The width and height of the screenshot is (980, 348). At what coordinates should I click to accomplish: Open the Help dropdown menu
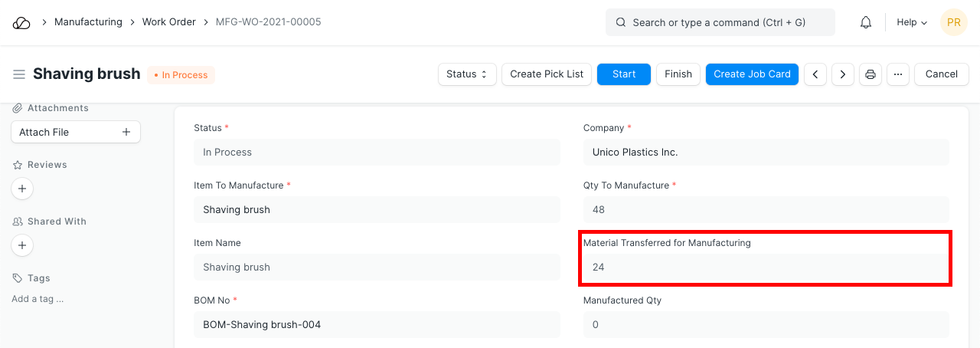pos(911,22)
